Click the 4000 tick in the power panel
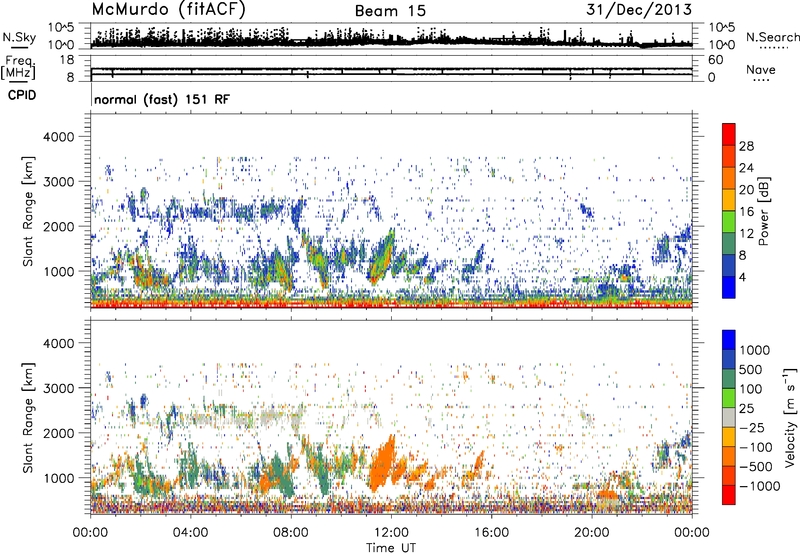The height and width of the screenshot is (554, 800). point(59,137)
